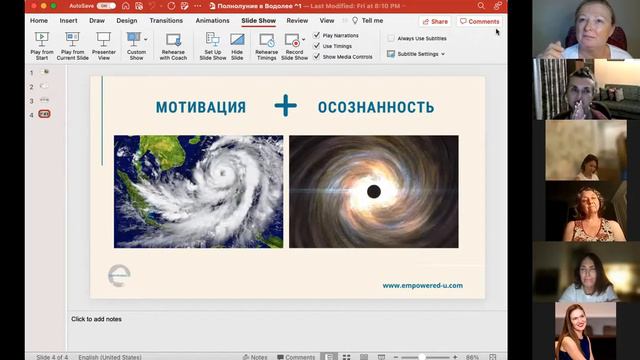Open the Home tab
The height and width of the screenshot is (360, 640).
pos(39,20)
